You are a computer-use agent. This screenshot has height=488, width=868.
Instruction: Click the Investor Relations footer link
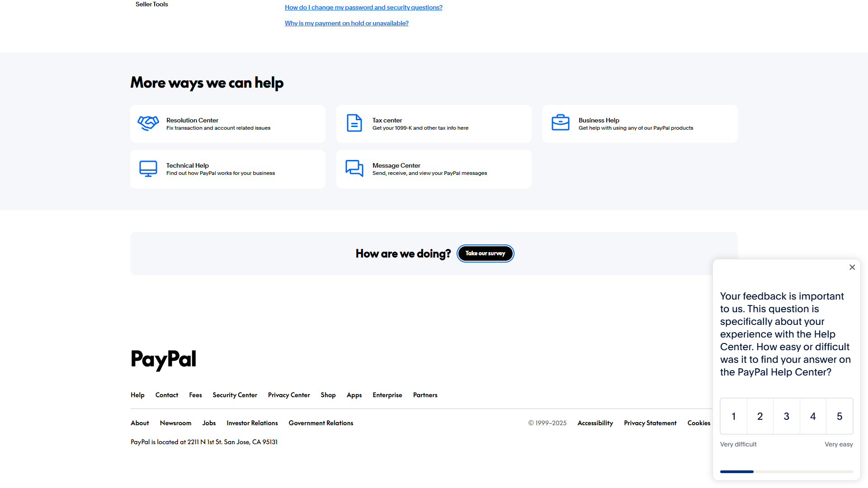[252, 423]
